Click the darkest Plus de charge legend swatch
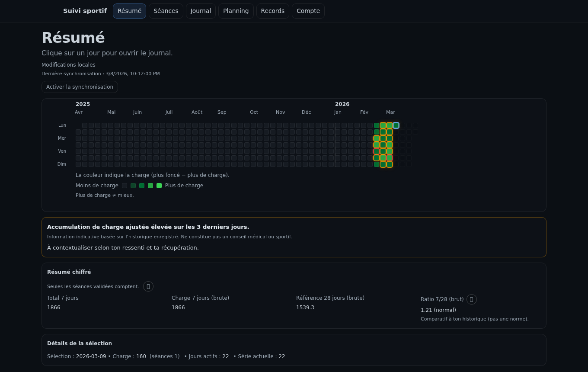 [159, 186]
